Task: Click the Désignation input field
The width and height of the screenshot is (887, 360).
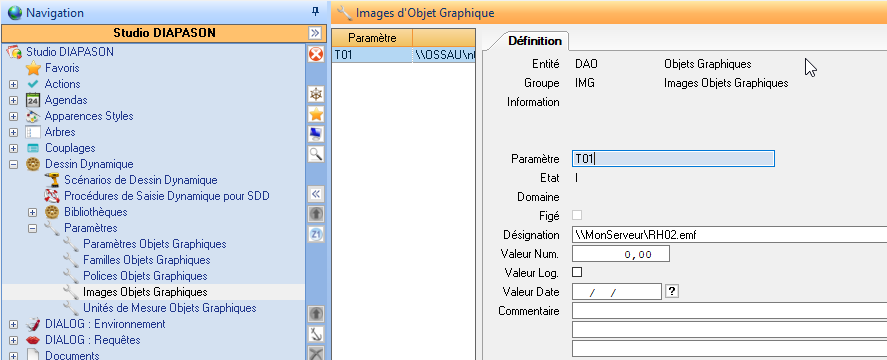Action: [x=729, y=235]
